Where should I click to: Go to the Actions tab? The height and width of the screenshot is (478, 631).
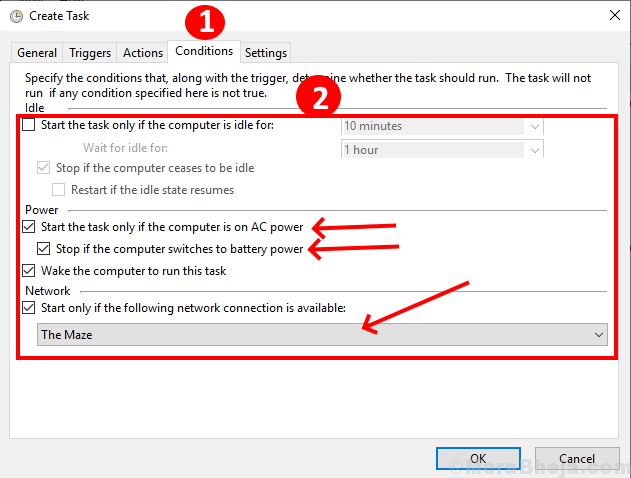pos(143,53)
